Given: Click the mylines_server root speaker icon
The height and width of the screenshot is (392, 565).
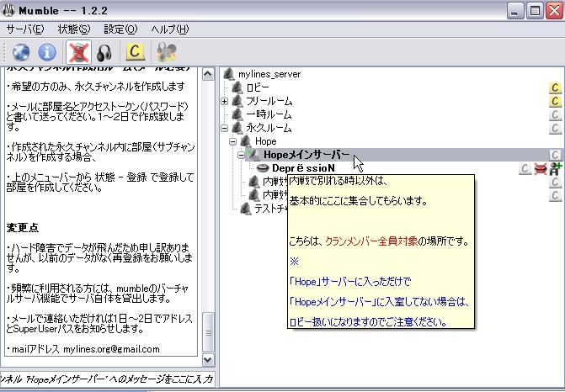Looking at the screenshot, I should pos(229,74).
